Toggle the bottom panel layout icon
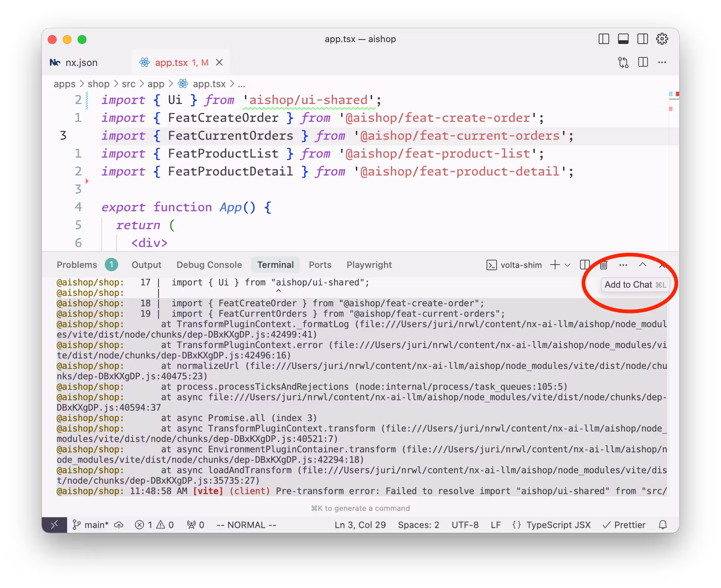Screen dimensions: 721x588 623,39
